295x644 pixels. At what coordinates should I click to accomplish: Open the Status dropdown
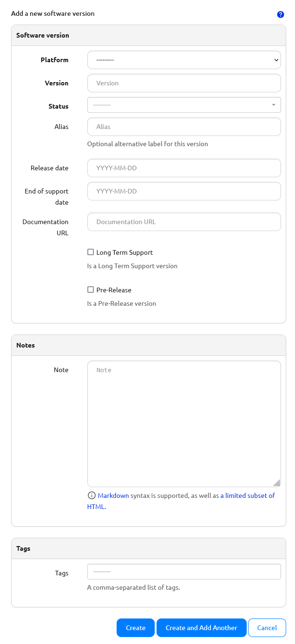coord(184,105)
